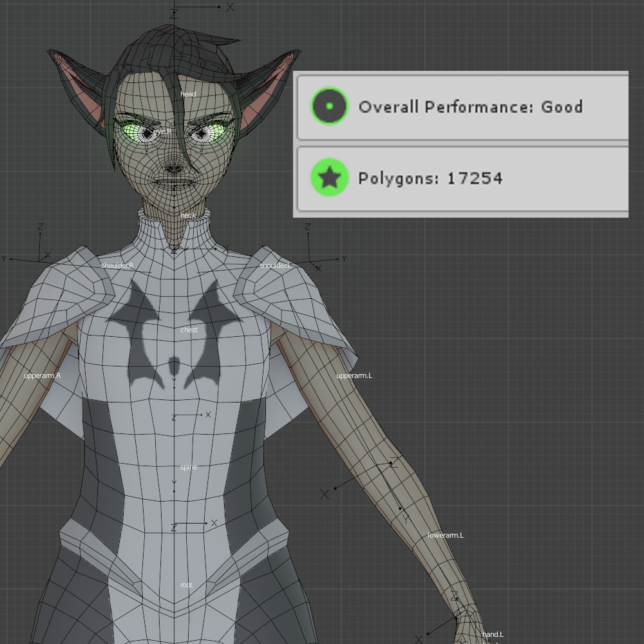Click the X axis label of the top gizmo
Screen dimensions: 644x644
click(x=229, y=8)
